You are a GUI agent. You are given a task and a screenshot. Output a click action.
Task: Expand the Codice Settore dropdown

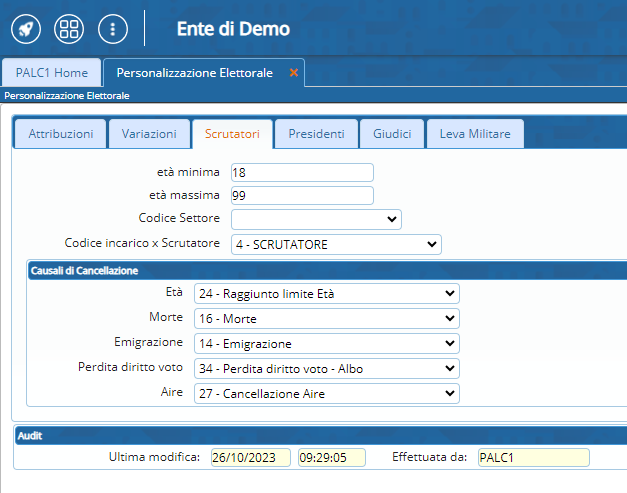click(x=315, y=219)
